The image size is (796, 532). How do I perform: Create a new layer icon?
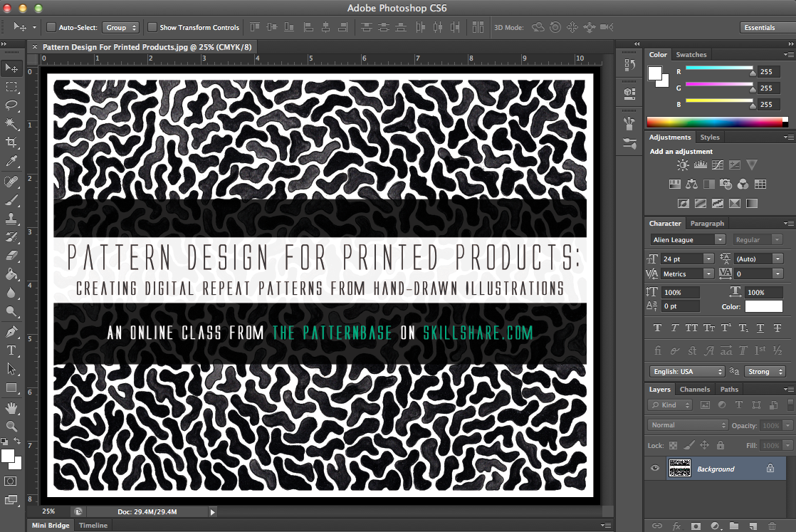[753, 526]
